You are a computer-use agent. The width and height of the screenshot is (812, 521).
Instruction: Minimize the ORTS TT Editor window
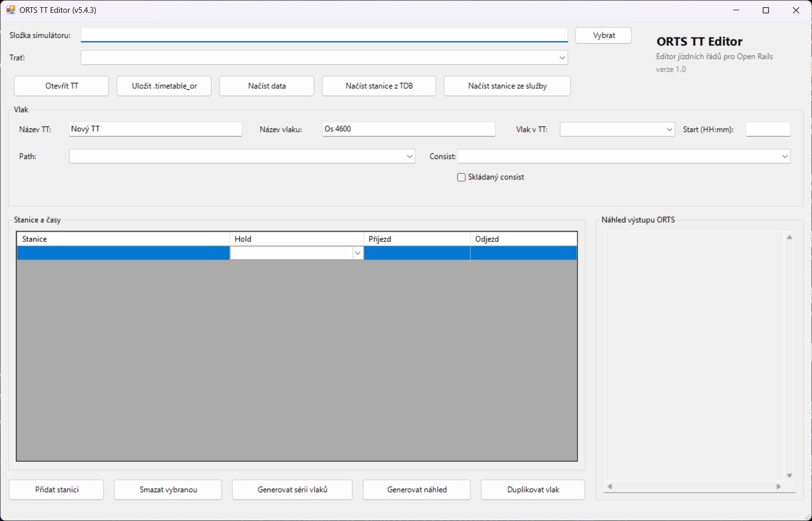click(x=737, y=10)
